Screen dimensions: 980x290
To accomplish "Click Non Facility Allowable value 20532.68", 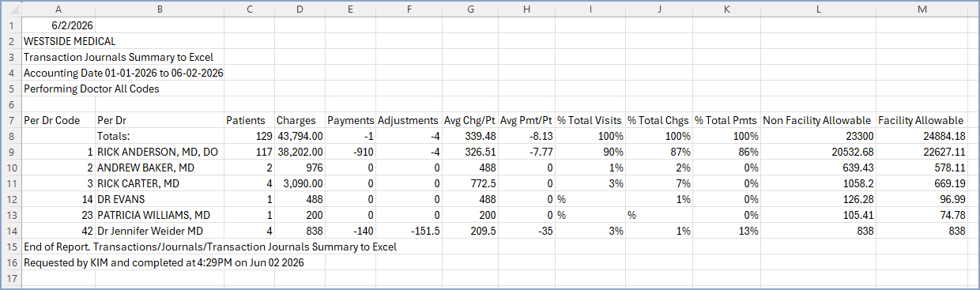I will coord(818,152).
